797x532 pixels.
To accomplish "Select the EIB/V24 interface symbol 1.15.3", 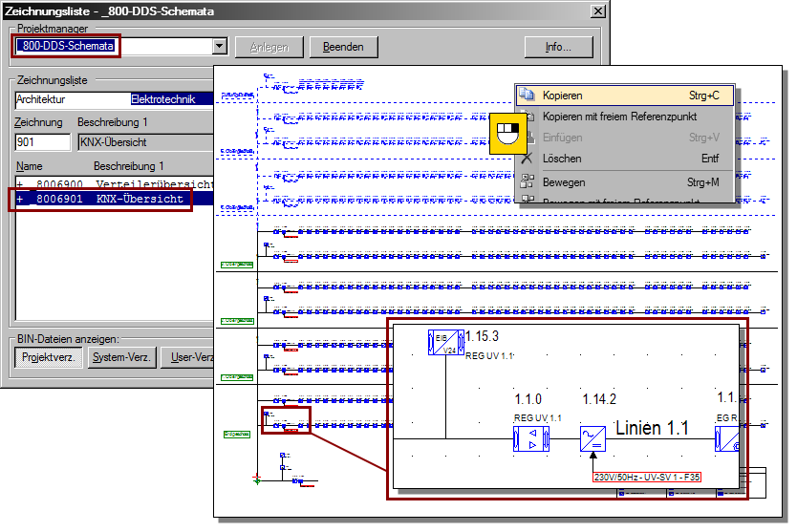I will [445, 343].
